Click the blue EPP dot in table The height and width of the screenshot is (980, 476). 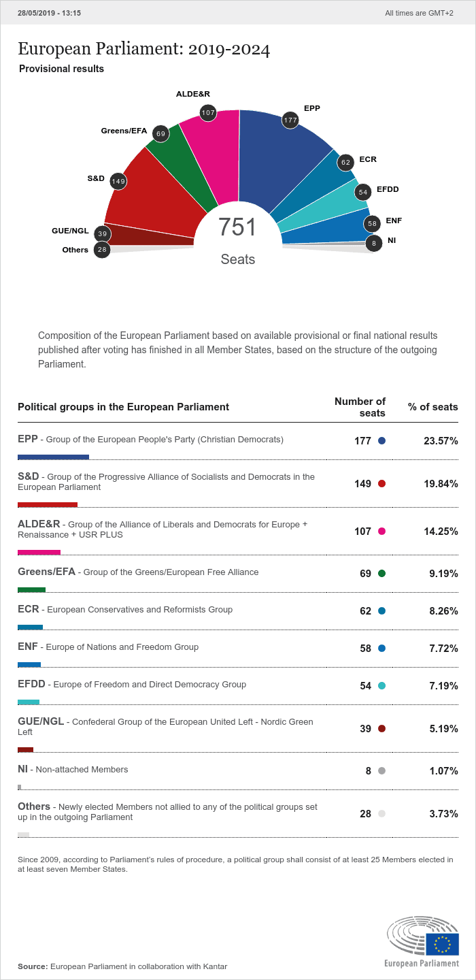[x=381, y=441]
